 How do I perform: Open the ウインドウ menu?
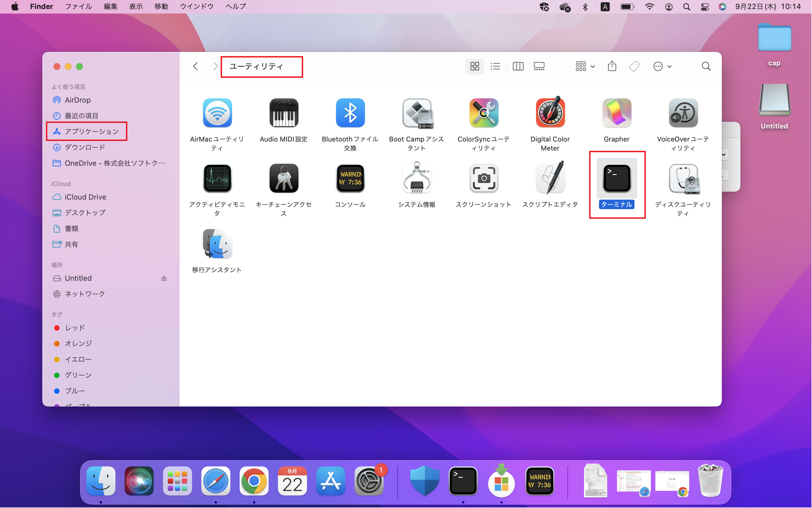tap(197, 6)
